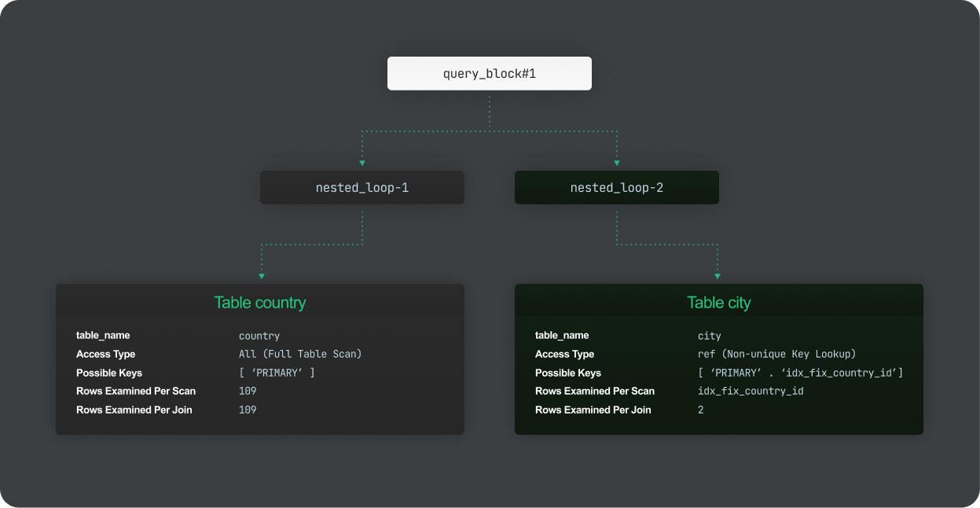Screen dimensions: 980x508
Task: Click the country table_name value
Action: [x=259, y=336]
